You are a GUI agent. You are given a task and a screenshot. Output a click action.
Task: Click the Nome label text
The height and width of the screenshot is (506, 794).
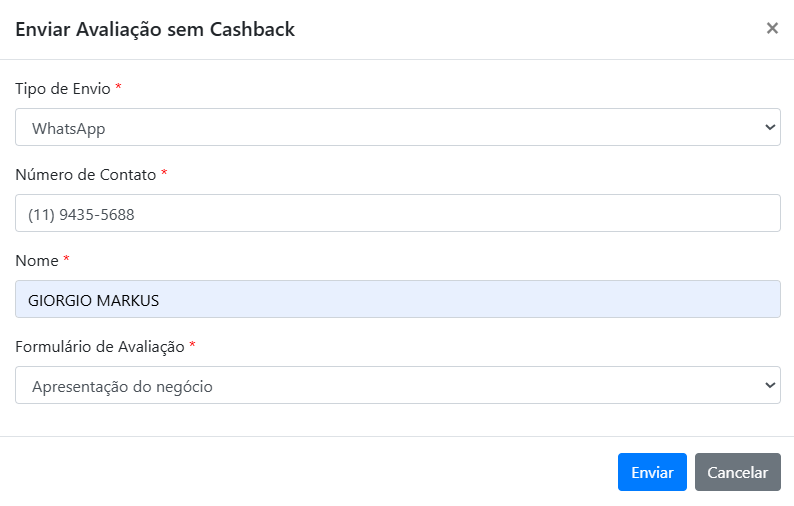tap(37, 260)
